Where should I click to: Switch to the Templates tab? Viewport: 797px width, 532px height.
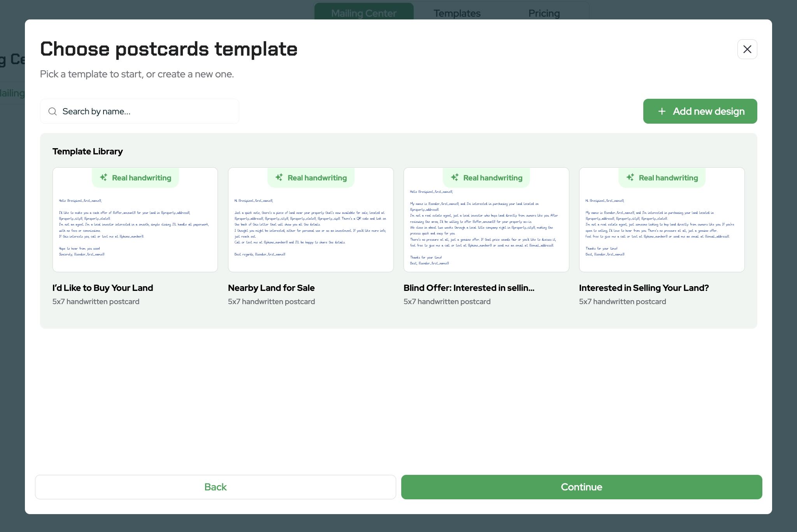[457, 13]
